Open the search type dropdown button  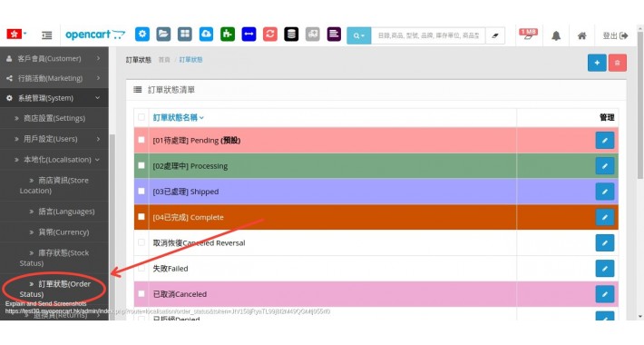[359, 35]
